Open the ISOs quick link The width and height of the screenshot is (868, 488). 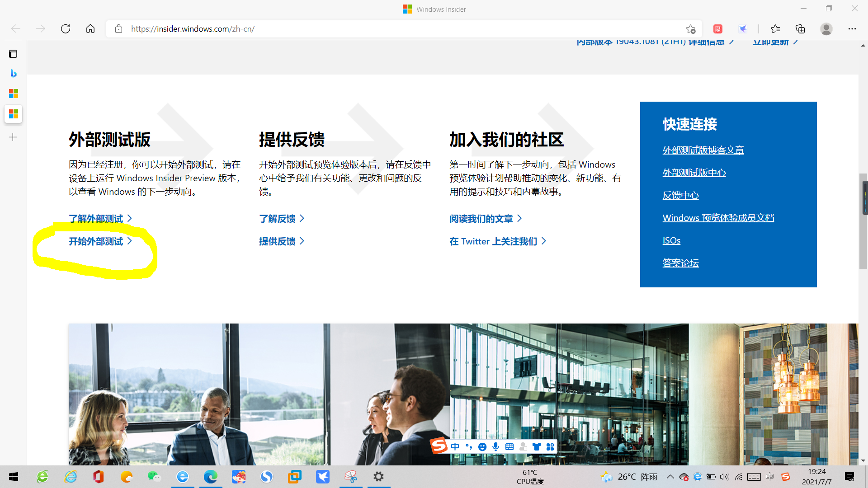pyautogui.click(x=671, y=240)
